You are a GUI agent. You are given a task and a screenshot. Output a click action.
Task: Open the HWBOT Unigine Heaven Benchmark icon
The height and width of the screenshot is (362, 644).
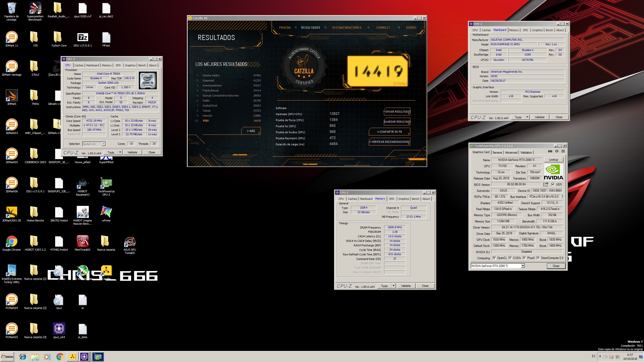tap(83, 216)
